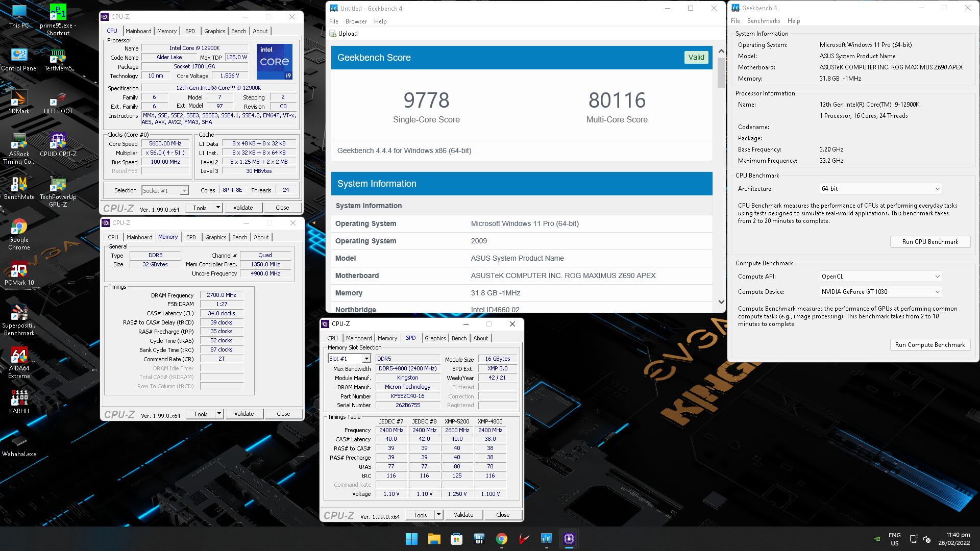Image resolution: width=980 pixels, height=551 pixels.
Task: Switch to Graphics tab in CPU-Z Memory window
Action: [x=216, y=237]
